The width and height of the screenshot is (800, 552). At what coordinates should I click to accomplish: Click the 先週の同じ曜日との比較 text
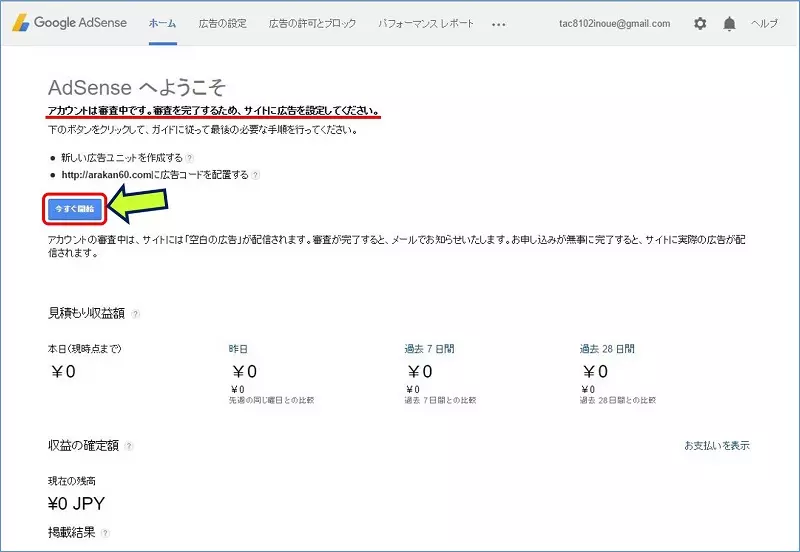click(271, 400)
